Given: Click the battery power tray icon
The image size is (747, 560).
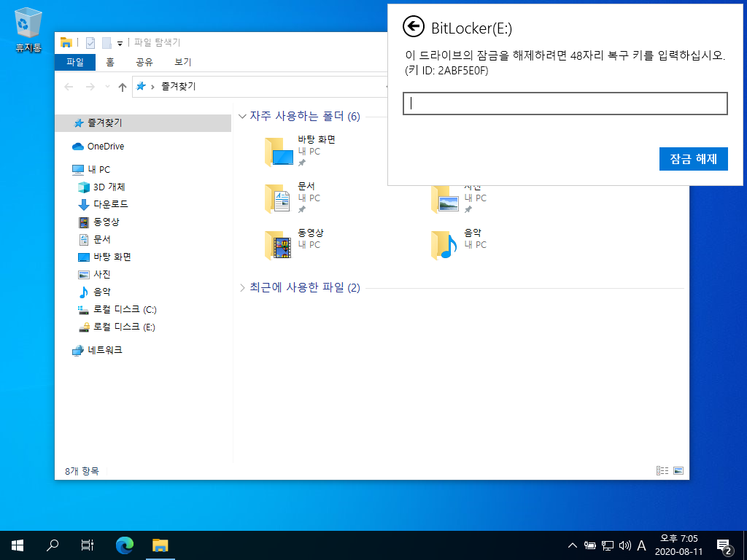Looking at the screenshot, I should click(x=589, y=545).
